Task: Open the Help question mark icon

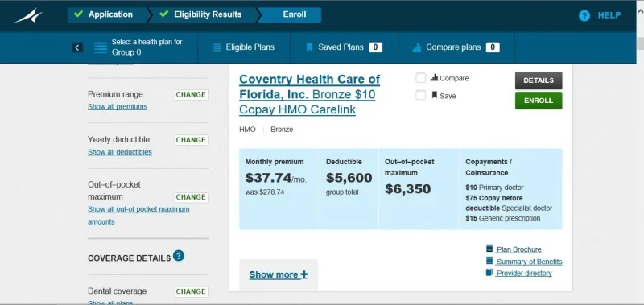Action: click(x=584, y=16)
